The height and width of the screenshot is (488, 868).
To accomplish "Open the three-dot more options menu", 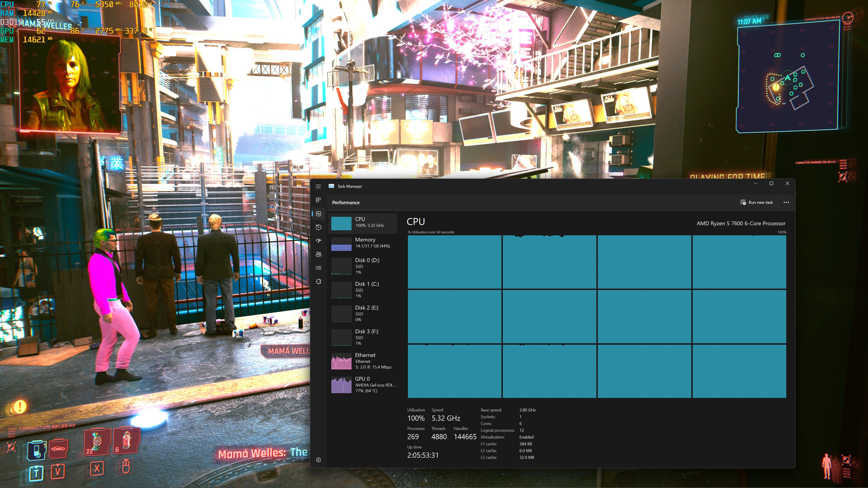I will [x=786, y=202].
